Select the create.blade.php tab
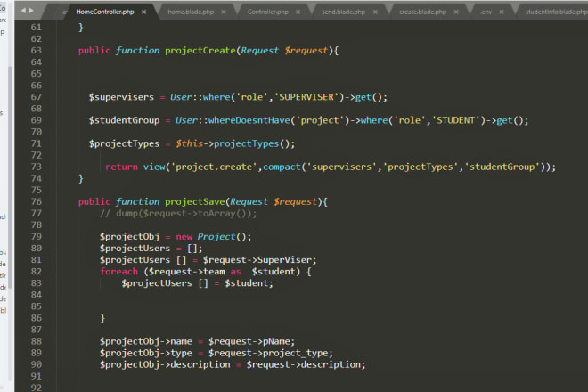 [423, 12]
